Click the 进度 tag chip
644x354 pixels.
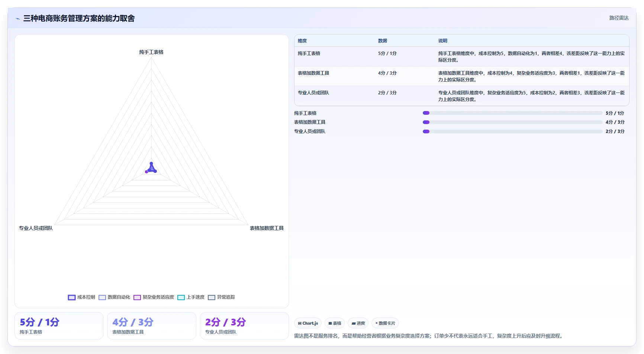358,323
